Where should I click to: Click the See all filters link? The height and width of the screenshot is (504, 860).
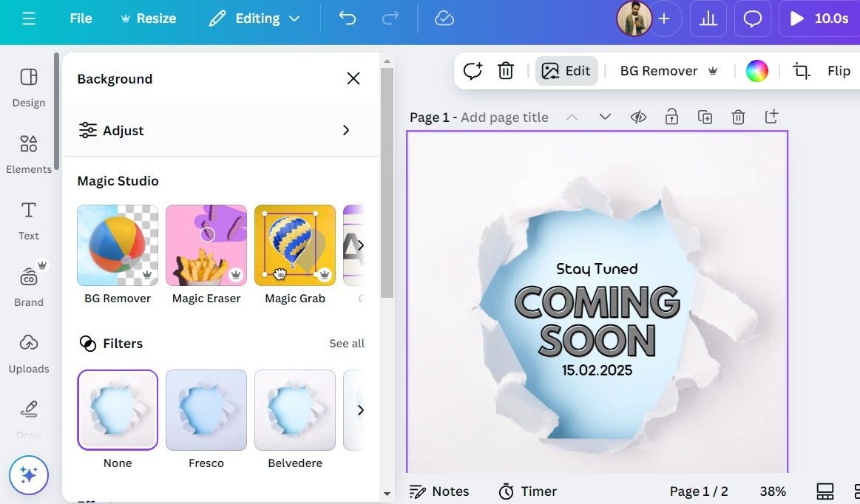[x=347, y=343]
